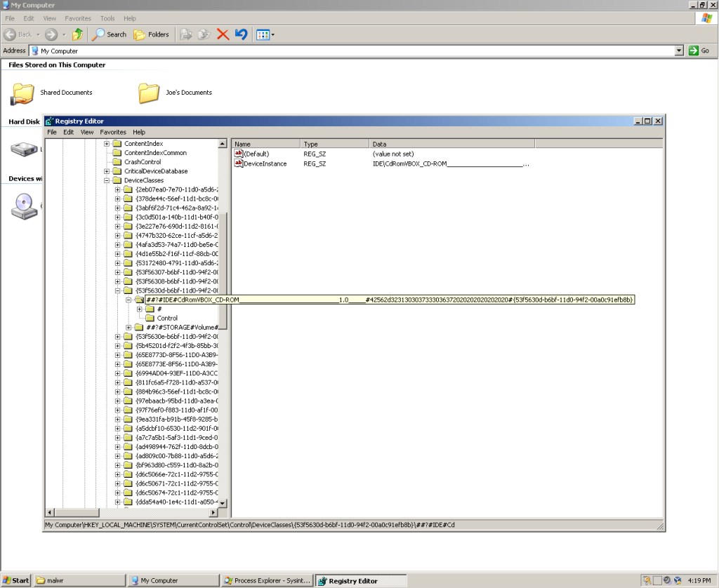Click the Up folder navigation icon

[77, 34]
